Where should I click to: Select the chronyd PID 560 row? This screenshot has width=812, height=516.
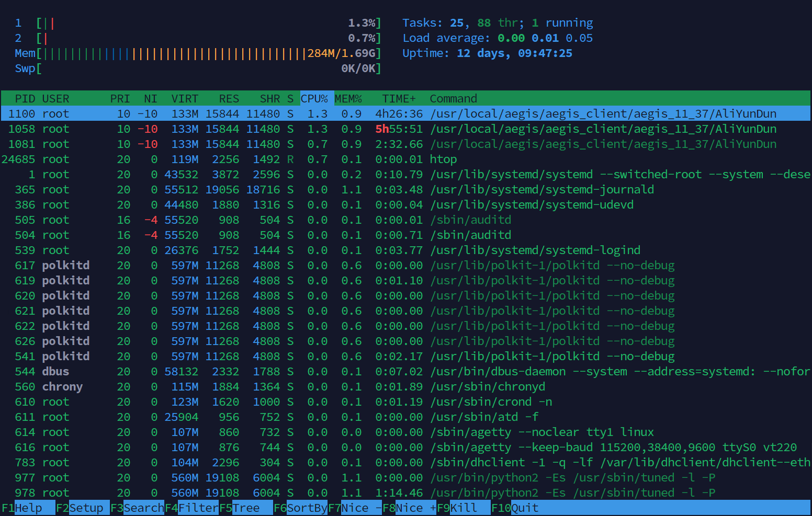pyautogui.click(x=406, y=387)
